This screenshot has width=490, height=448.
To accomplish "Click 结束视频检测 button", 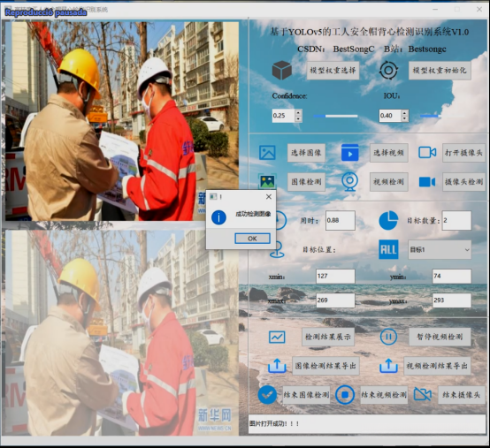I will pyautogui.click(x=384, y=395).
